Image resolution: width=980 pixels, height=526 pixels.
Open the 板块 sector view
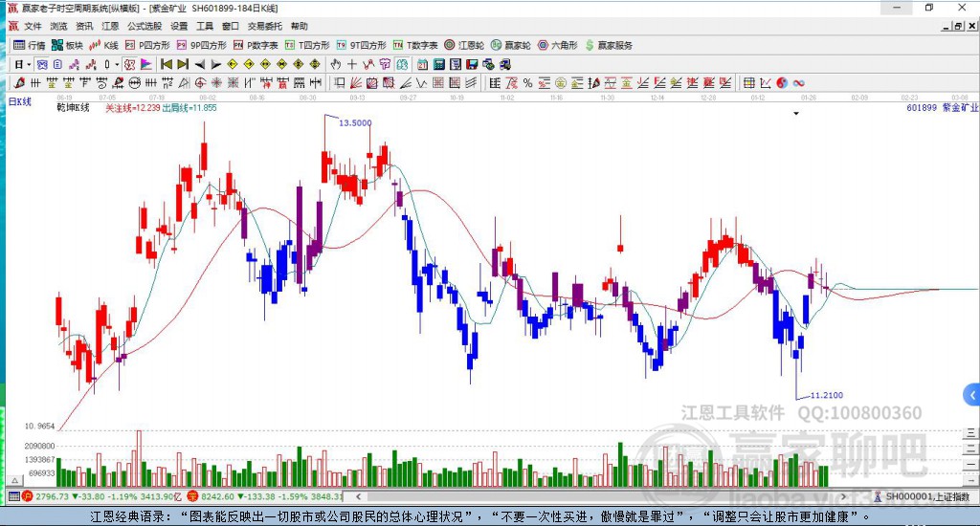[x=67, y=45]
